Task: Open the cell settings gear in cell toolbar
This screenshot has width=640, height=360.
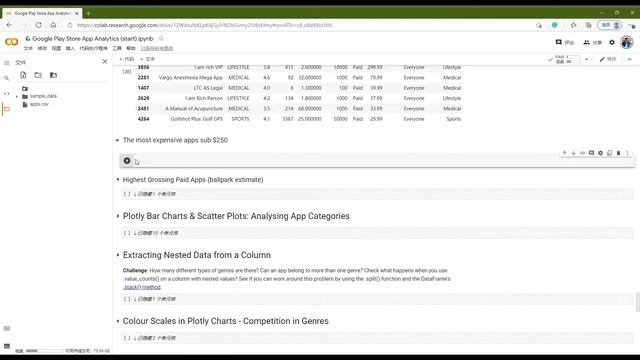Action: [600, 153]
